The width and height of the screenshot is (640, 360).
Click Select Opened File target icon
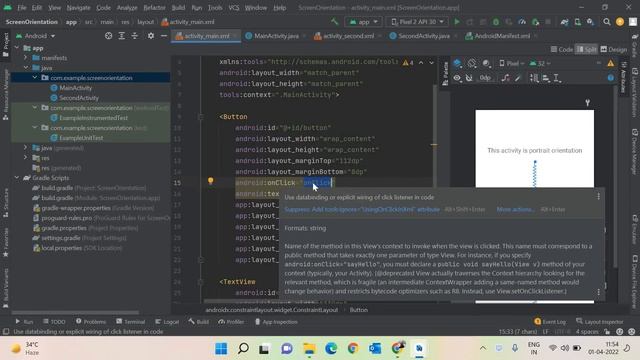point(108,36)
